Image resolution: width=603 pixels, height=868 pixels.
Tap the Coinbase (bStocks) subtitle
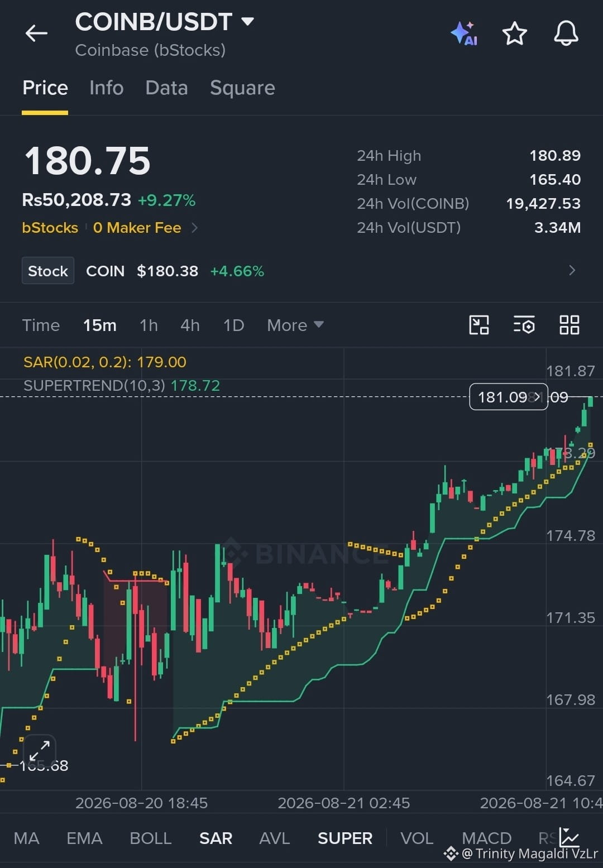150,50
